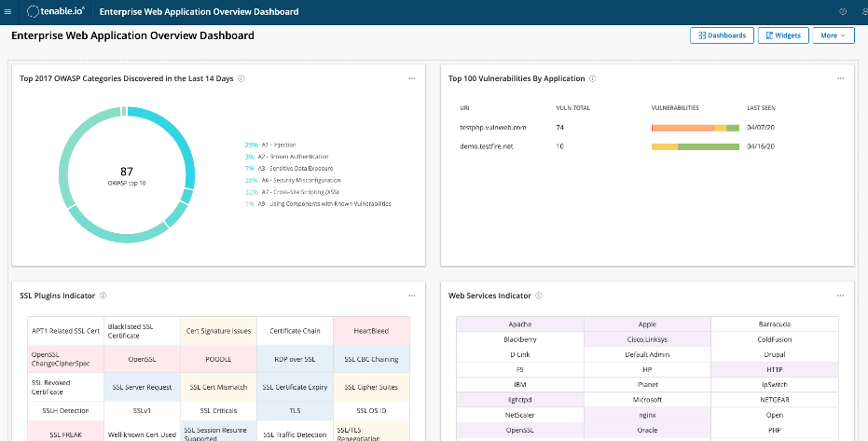Show info for Top 100 Vulnerabilities widget
Screen dimensions: 868x441
pos(592,78)
